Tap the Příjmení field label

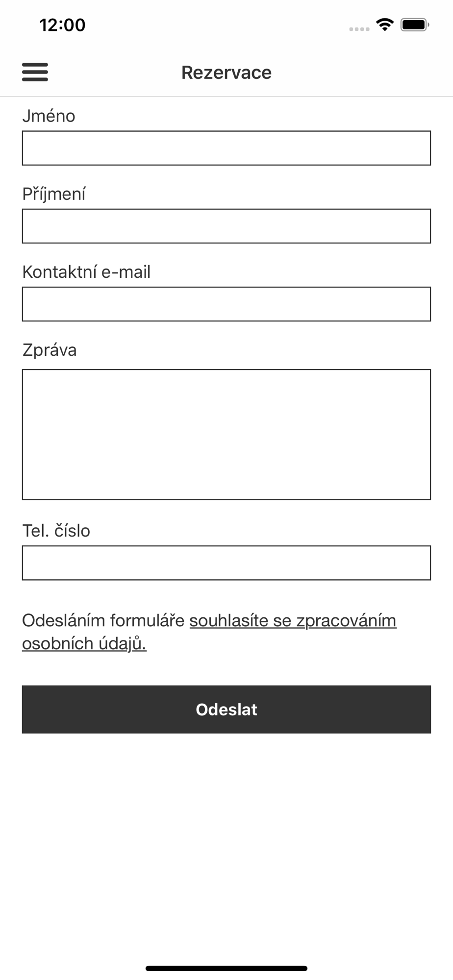(x=54, y=194)
